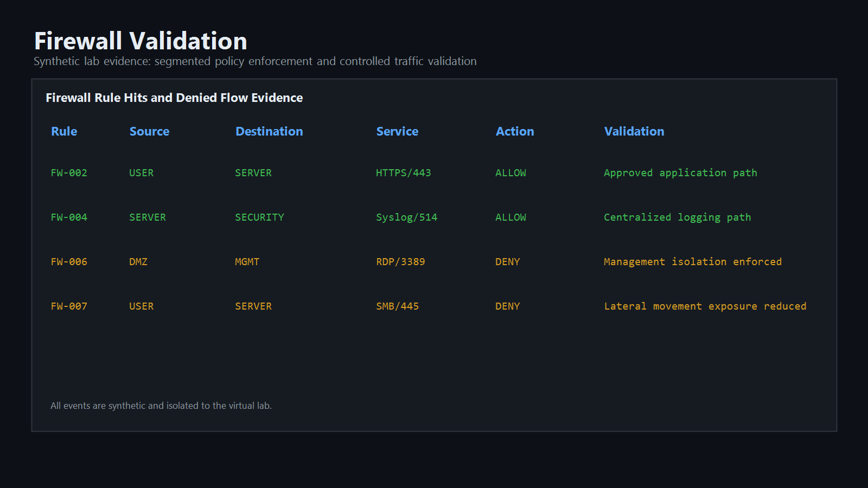The height and width of the screenshot is (488, 868).
Task: Select service 'SMB/445'
Action: (x=397, y=306)
